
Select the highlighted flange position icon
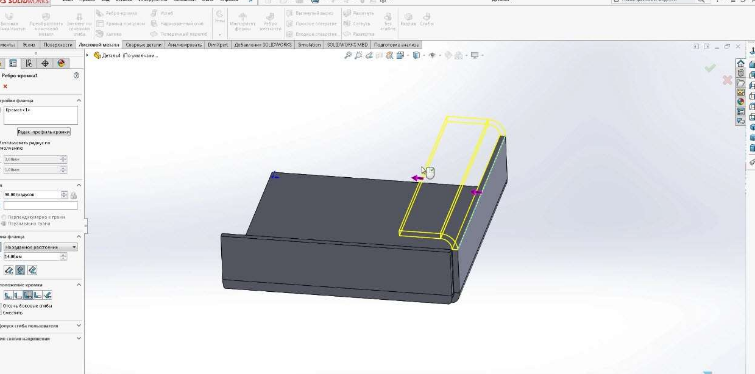pos(28,295)
